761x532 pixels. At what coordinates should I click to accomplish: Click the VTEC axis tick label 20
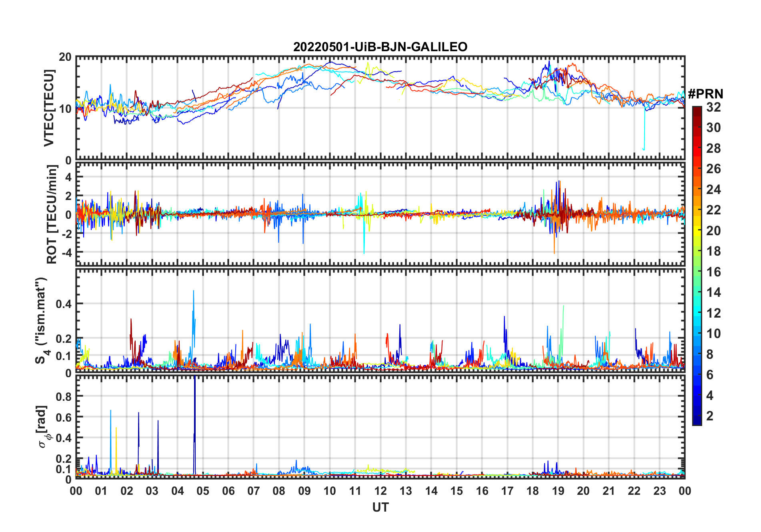pos(65,57)
